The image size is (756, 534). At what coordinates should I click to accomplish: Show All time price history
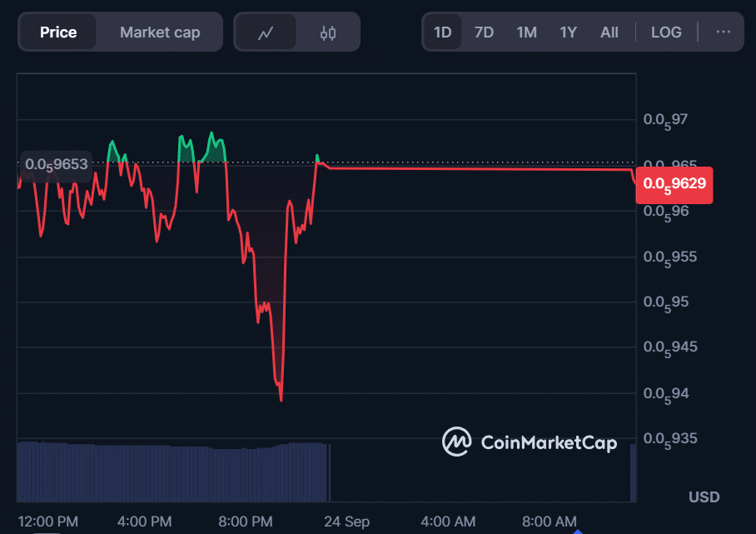click(609, 32)
